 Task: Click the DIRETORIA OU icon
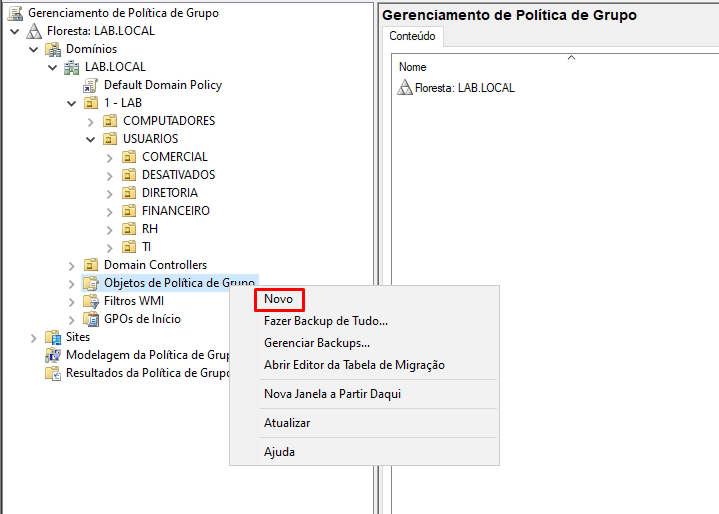(129, 193)
